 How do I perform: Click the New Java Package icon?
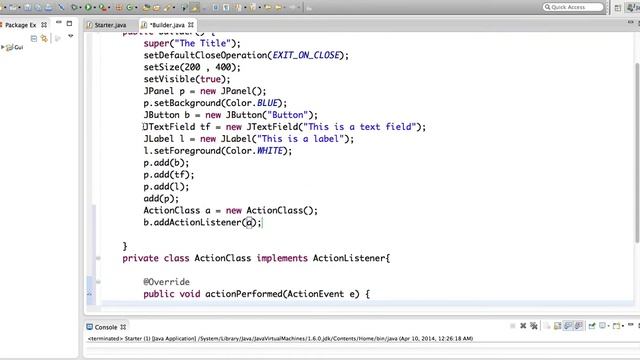coord(119,7)
